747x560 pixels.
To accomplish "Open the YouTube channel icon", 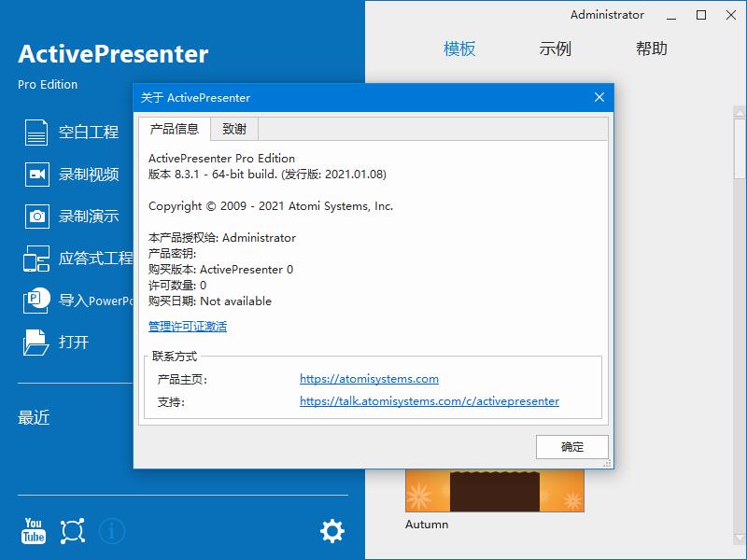I will [34, 531].
